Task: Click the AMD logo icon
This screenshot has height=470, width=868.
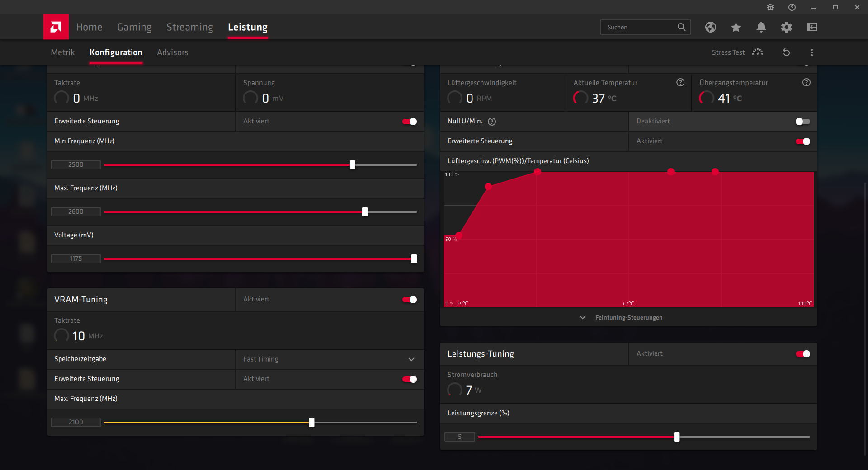Action: tap(56, 27)
